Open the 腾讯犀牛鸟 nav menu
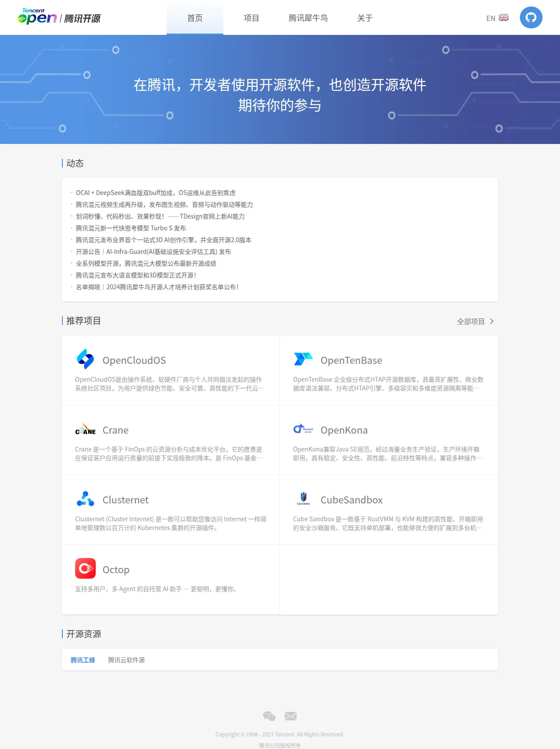Image resolution: width=560 pixels, height=749 pixels. coord(308,18)
